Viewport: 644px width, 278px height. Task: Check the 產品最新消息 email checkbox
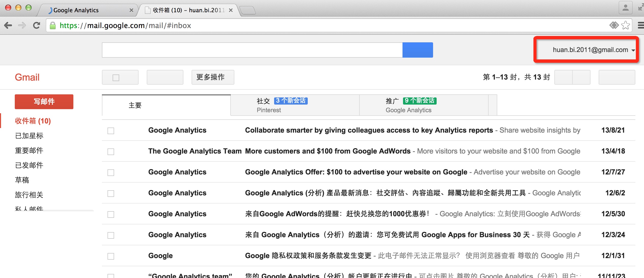[x=111, y=194]
